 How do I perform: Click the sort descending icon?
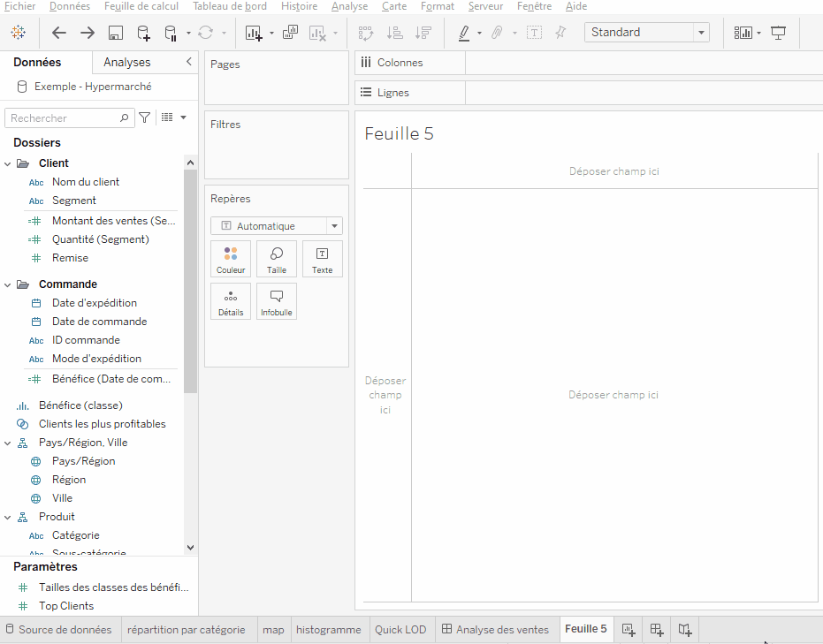point(423,33)
